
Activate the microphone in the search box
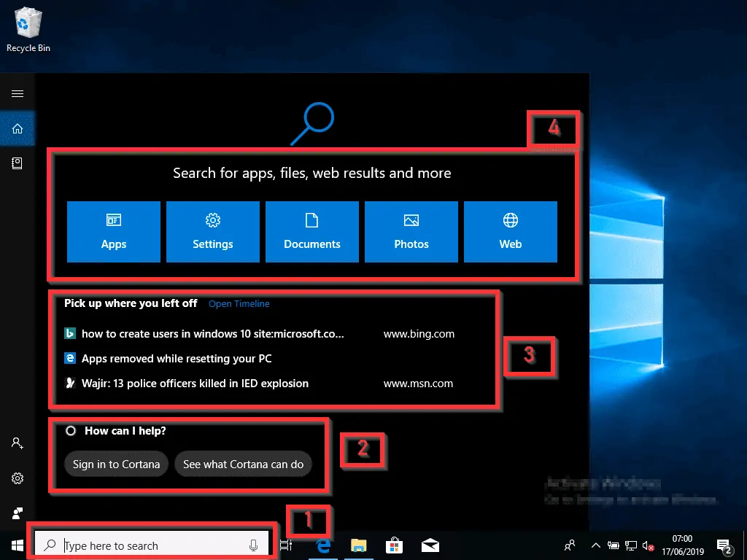click(253, 545)
